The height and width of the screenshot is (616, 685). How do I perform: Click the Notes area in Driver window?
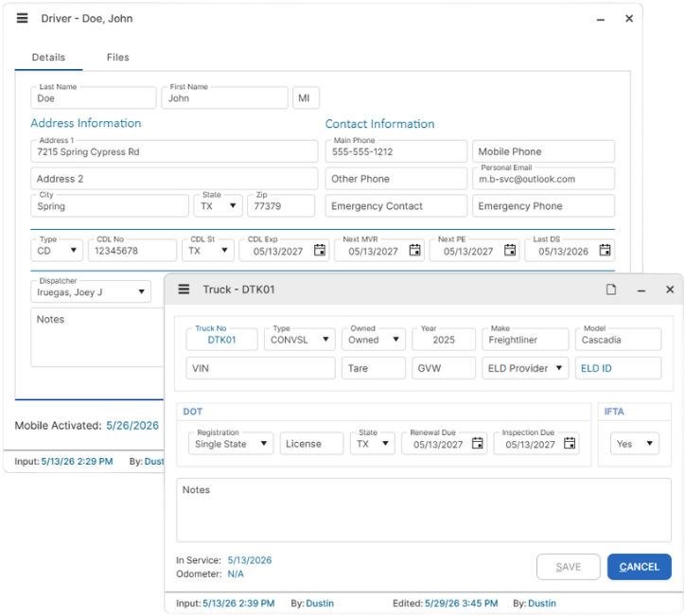(x=97, y=337)
